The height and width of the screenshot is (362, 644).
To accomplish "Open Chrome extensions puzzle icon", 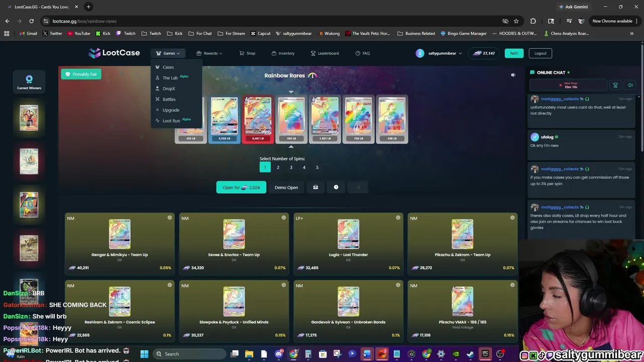I will pyautogui.click(x=533, y=21).
